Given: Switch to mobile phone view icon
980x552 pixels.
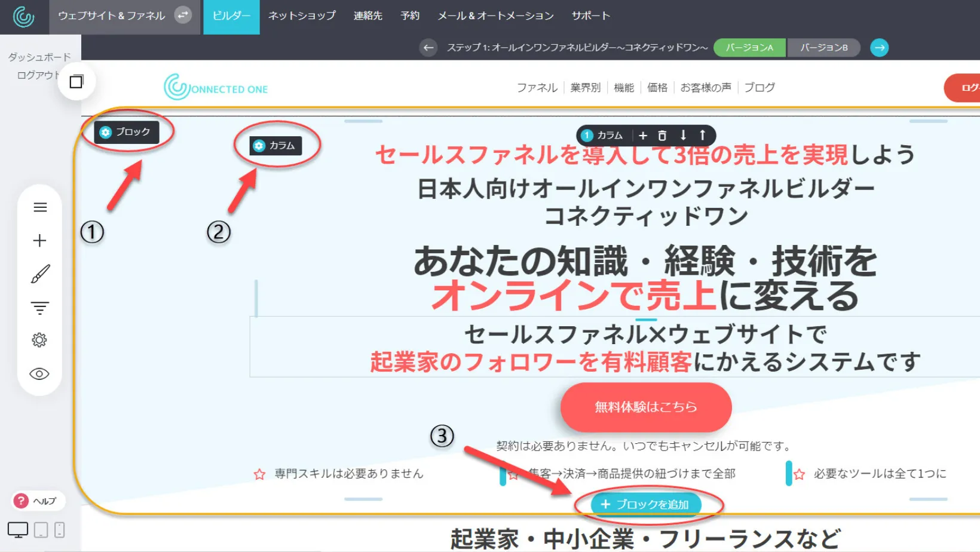Looking at the screenshot, I should point(60,530).
